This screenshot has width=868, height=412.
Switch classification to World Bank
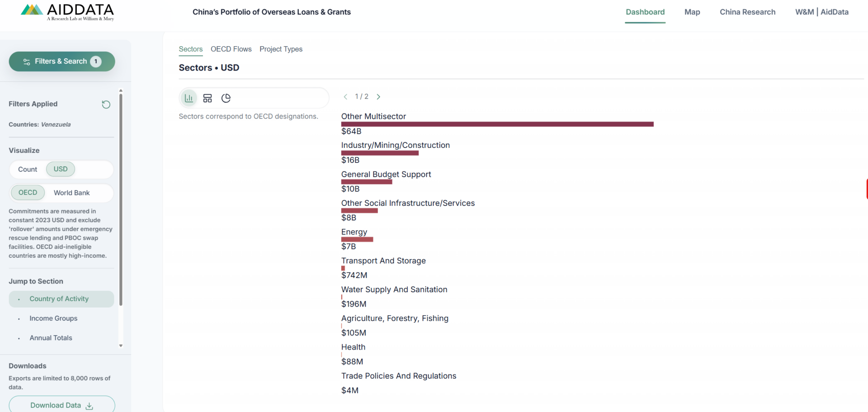71,193
